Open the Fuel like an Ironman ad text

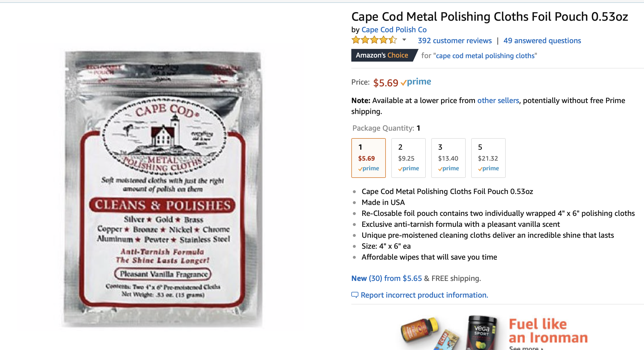548,331
